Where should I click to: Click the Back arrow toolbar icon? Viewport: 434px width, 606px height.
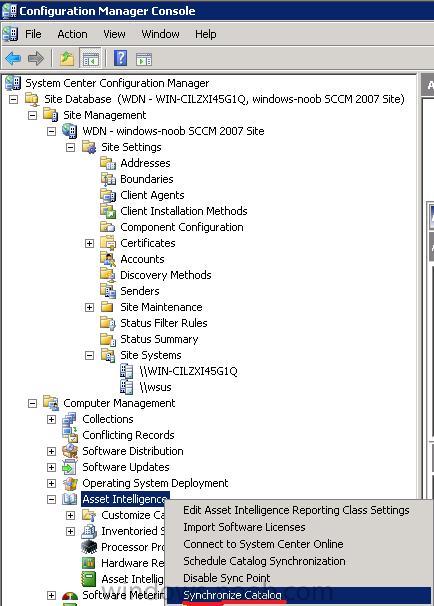point(14,59)
